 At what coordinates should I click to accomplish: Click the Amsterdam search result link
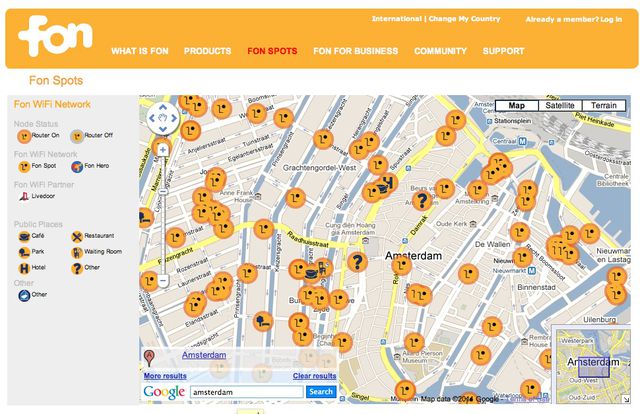(x=204, y=355)
